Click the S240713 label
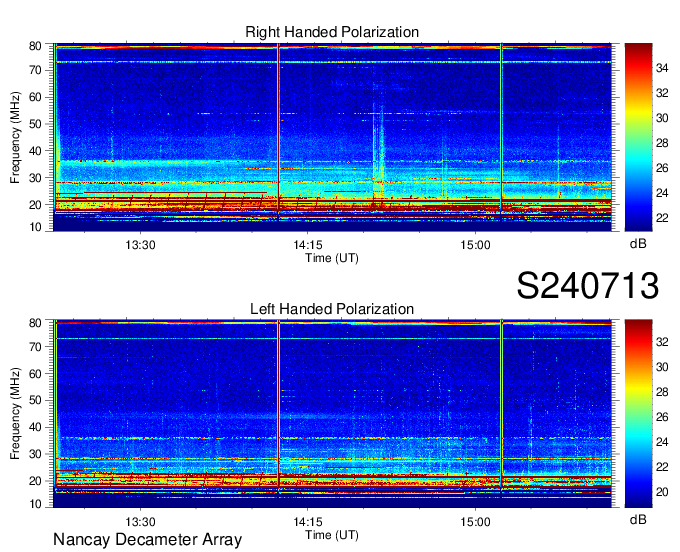The image size is (680, 552). tap(588, 286)
